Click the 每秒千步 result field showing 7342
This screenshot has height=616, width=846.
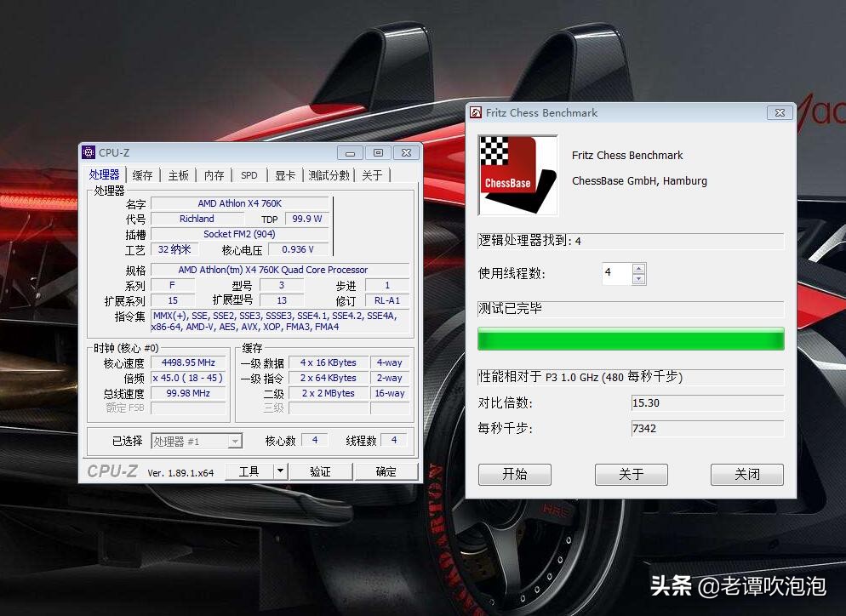(x=706, y=428)
